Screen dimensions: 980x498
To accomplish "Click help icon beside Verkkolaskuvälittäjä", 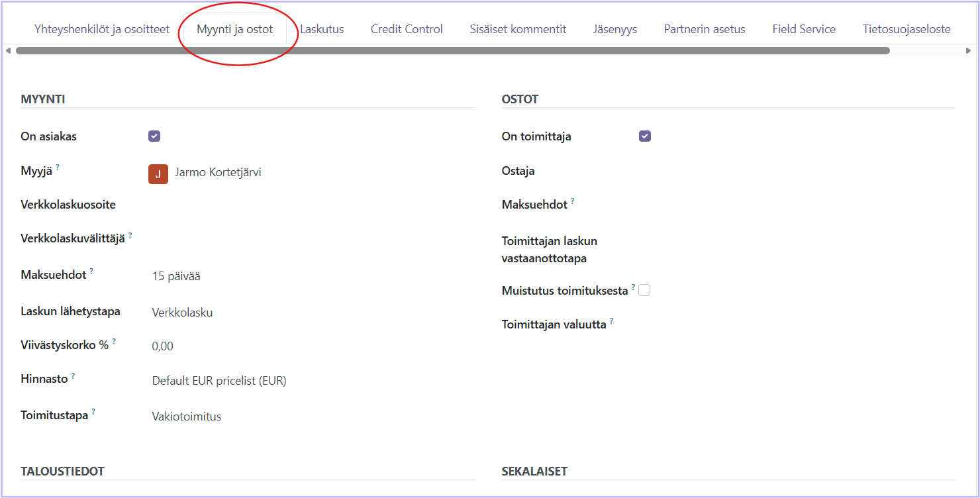I will (130, 235).
